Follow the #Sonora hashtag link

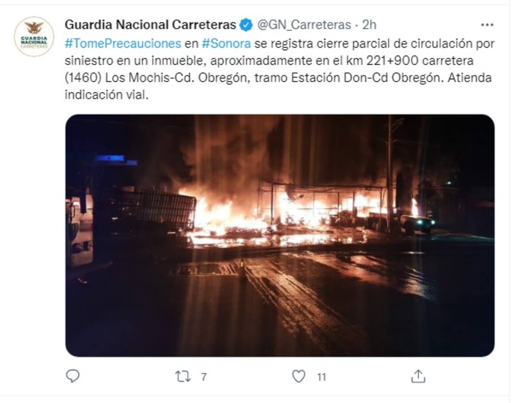pyautogui.click(x=226, y=43)
